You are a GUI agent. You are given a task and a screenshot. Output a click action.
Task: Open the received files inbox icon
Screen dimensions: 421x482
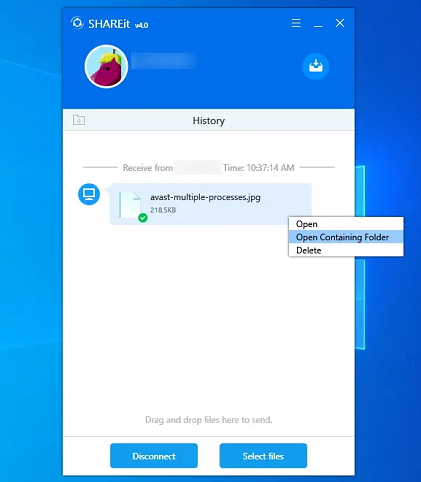pyautogui.click(x=315, y=66)
